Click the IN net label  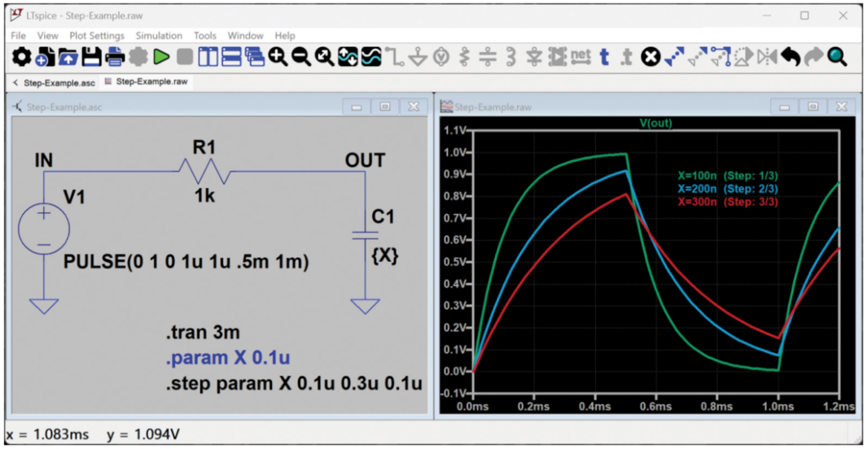(43, 161)
